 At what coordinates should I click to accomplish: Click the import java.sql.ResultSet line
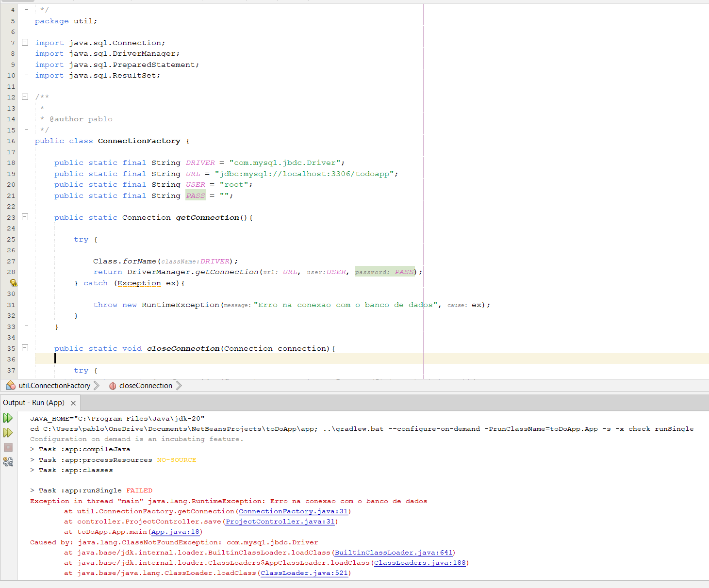coord(98,76)
